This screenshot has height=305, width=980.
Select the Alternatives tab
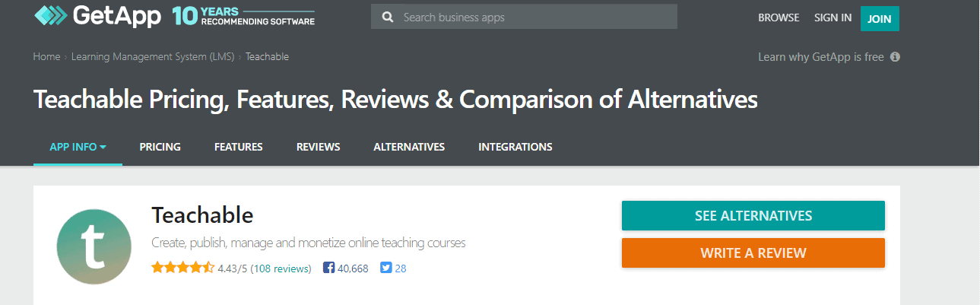click(409, 147)
